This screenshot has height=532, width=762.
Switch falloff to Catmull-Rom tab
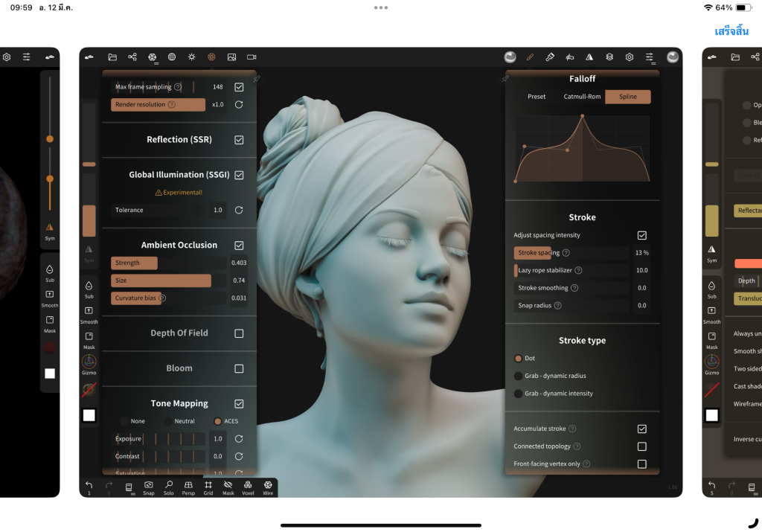click(x=582, y=97)
